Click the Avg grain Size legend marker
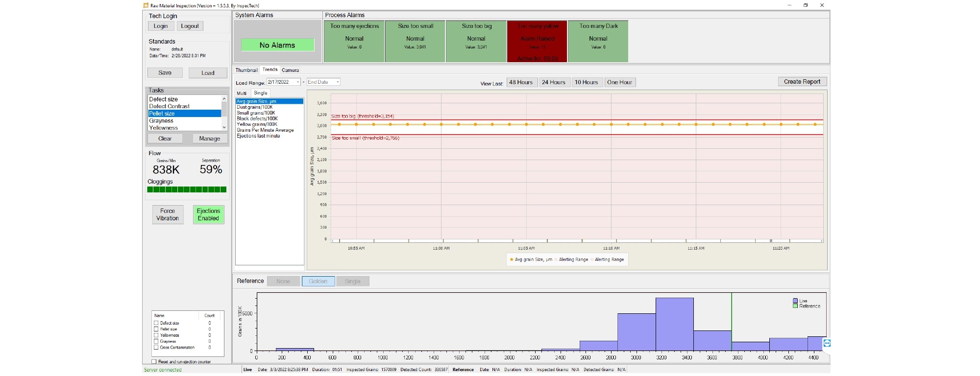This screenshot has width=980, height=376. (x=512, y=259)
